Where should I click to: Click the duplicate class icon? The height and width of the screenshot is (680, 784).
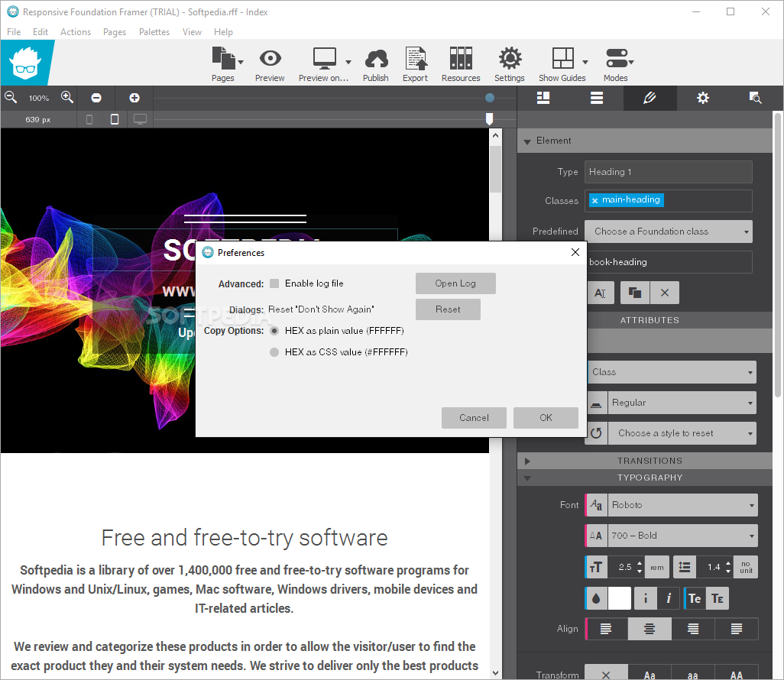click(x=635, y=293)
